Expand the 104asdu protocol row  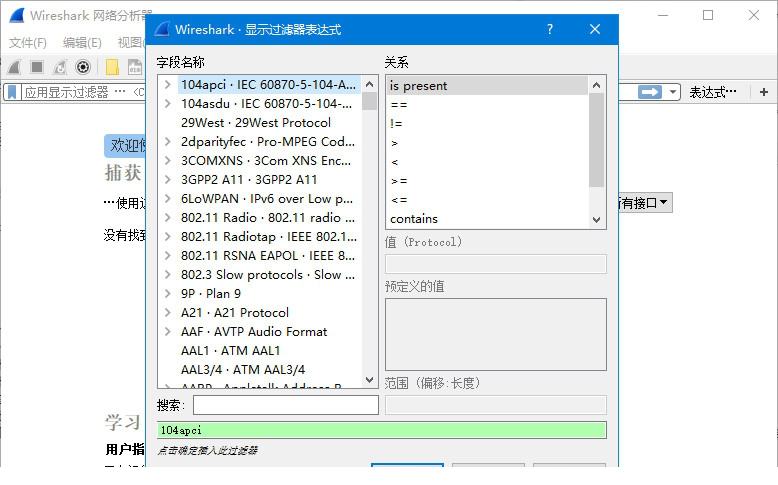[x=168, y=104]
